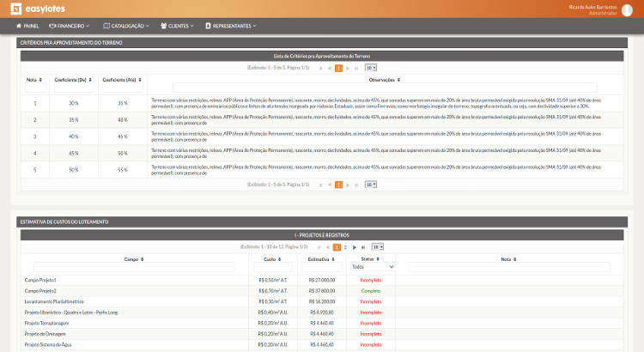Select page 1 in bottom criteria paginator

point(338,185)
